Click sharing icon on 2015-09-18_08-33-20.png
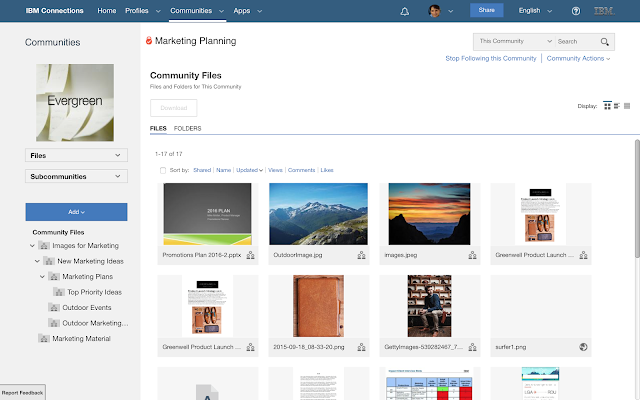 362,347
